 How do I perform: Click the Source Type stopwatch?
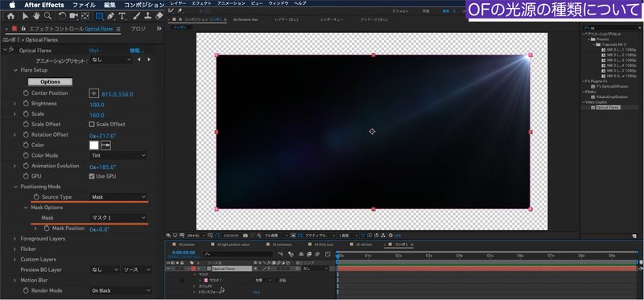click(x=36, y=197)
